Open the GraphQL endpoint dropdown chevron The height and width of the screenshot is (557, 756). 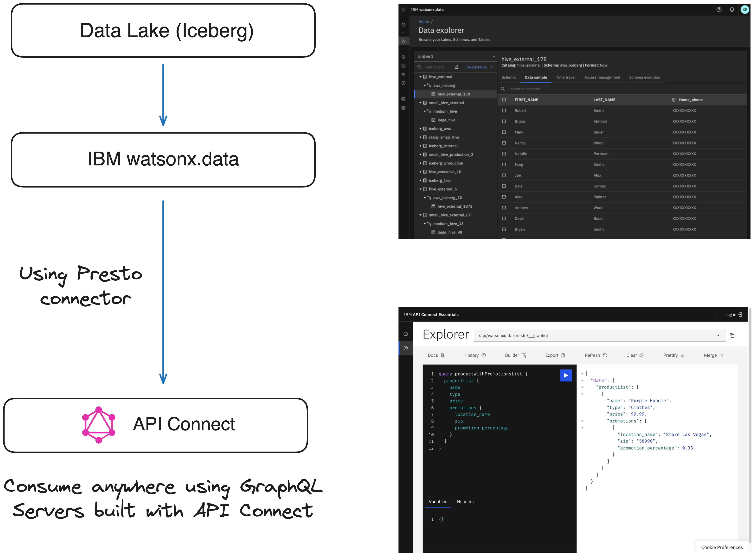click(717, 335)
